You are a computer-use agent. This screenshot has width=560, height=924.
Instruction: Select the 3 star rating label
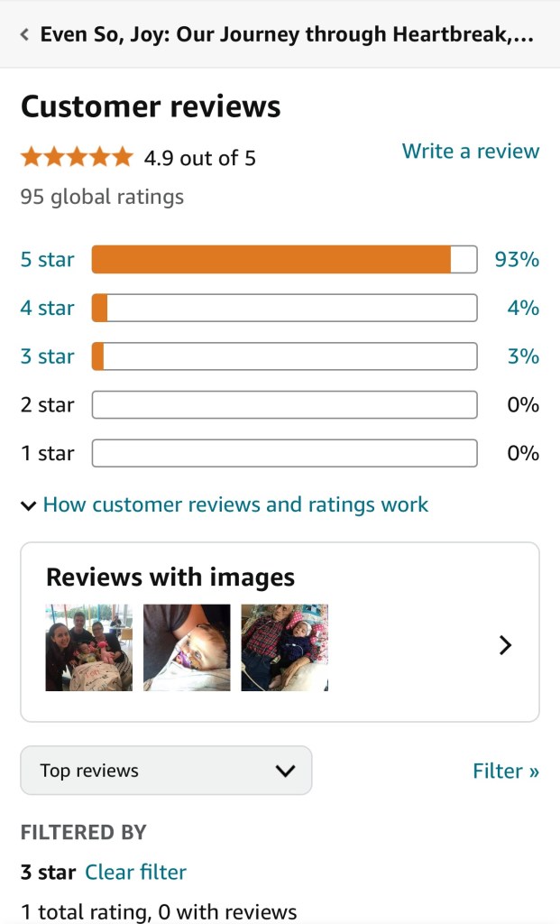[47, 356]
